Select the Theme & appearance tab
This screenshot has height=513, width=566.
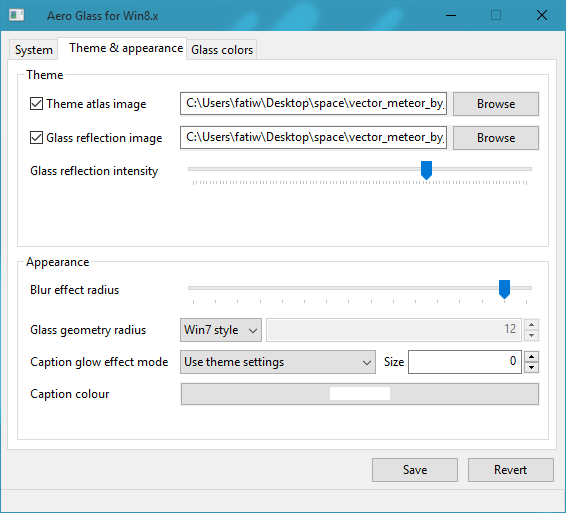point(122,48)
